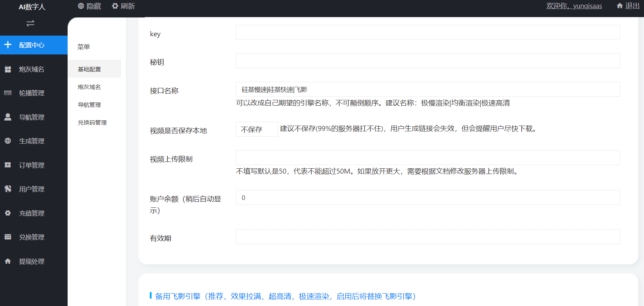Click the ticket icon beside 订单管理

click(8, 165)
